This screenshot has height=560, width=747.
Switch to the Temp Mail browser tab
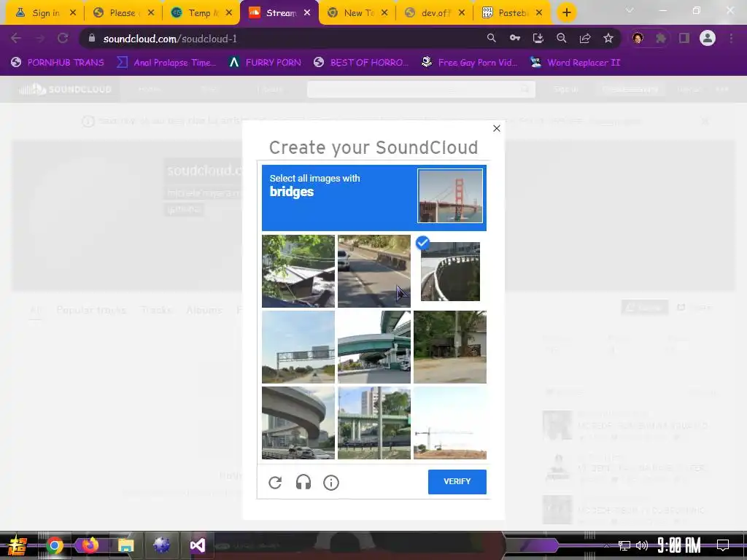pyautogui.click(x=201, y=13)
